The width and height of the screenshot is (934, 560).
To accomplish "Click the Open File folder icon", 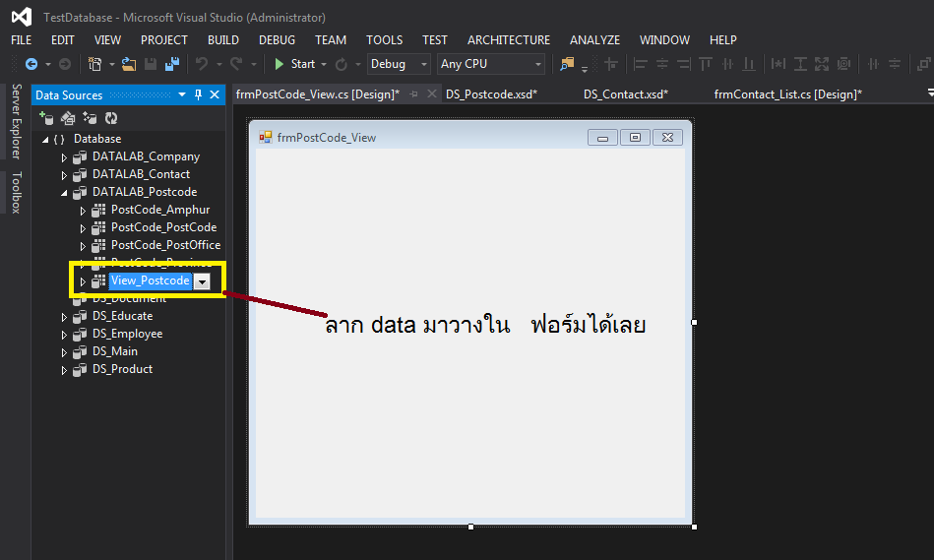I will click(129, 64).
